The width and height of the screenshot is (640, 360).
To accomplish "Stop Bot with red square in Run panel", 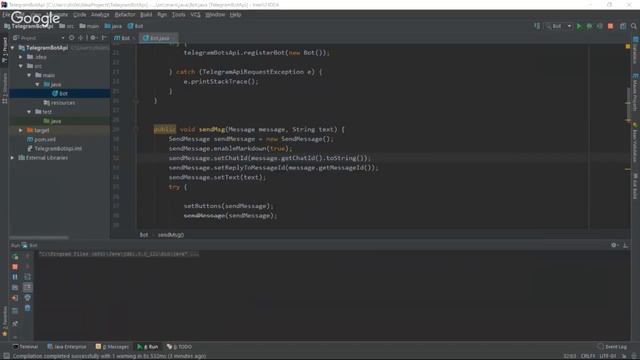I will [15, 267].
